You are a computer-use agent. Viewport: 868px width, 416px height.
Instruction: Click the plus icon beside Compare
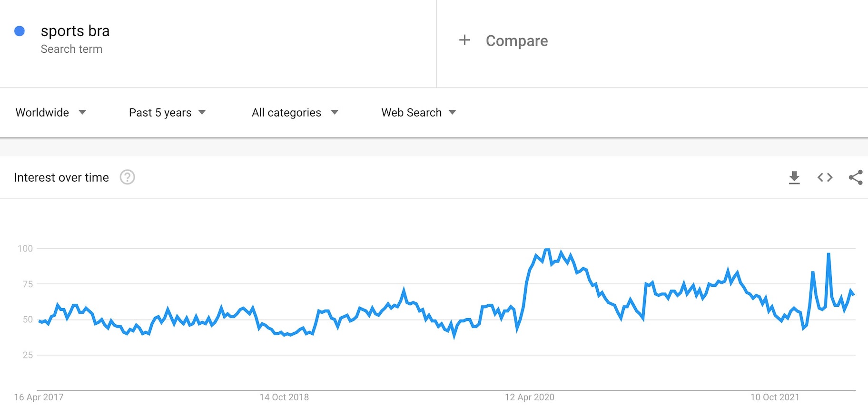464,40
